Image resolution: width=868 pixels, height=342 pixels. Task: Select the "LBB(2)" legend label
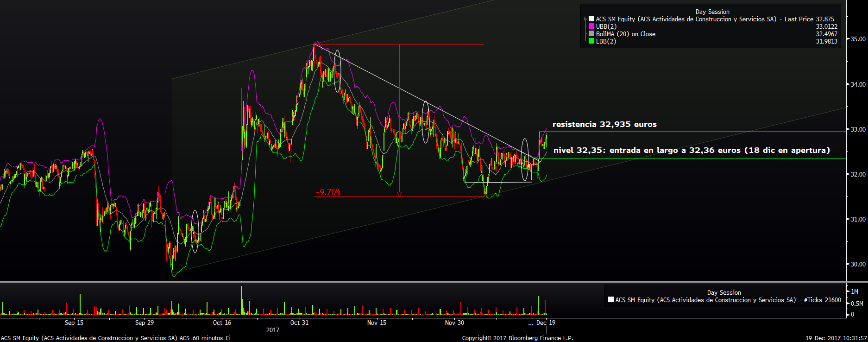tap(606, 41)
